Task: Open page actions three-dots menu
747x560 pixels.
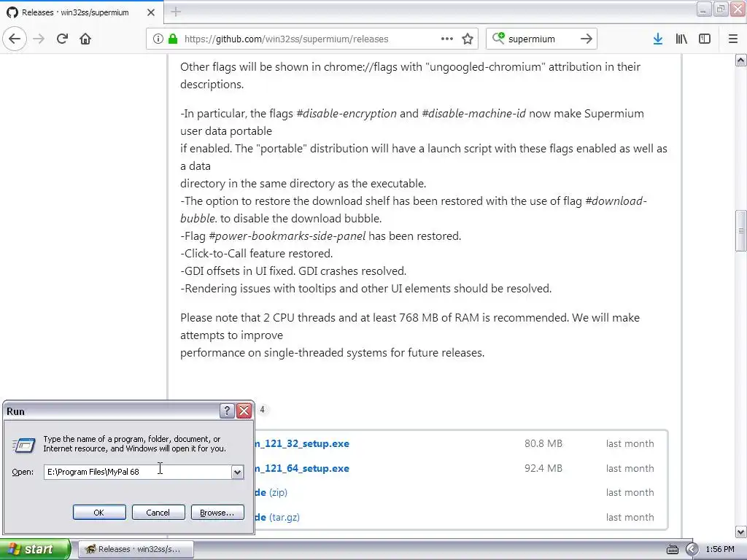Action: click(447, 39)
